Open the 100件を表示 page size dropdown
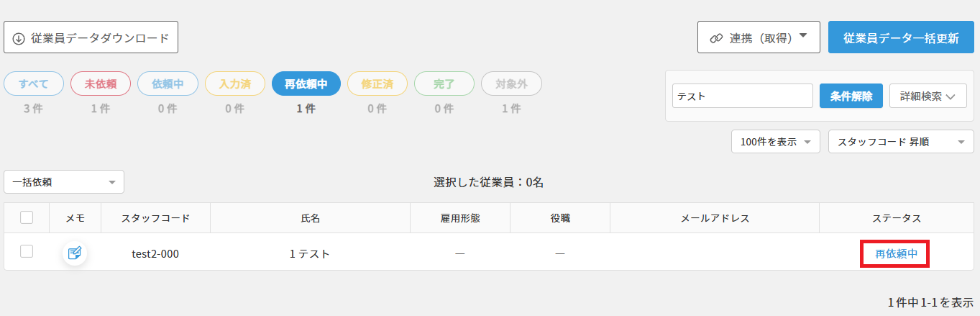The height and width of the screenshot is (316, 980). click(x=775, y=142)
